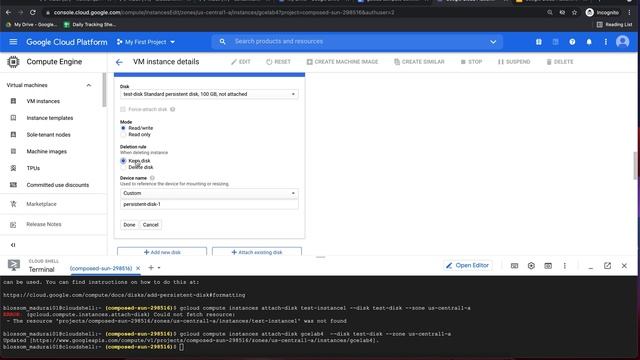Click the persistent-disk-1 device name field
Image resolution: width=640 pixels, height=360 pixels.
(x=209, y=204)
